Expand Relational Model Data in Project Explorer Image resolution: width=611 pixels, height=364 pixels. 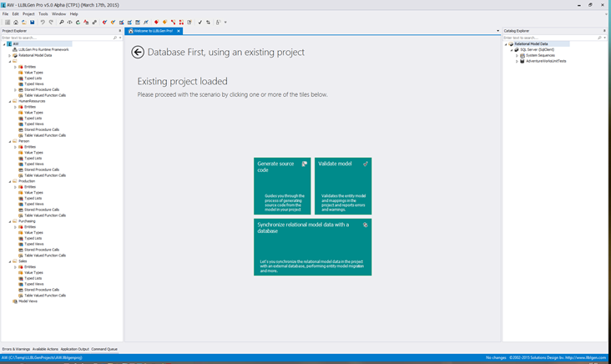click(x=10, y=55)
